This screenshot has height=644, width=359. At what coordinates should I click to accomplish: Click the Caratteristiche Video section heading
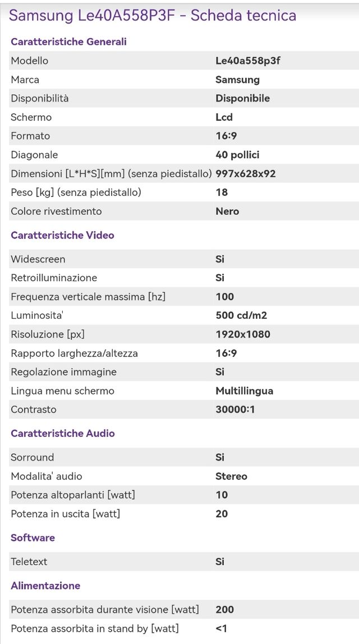[62, 235]
